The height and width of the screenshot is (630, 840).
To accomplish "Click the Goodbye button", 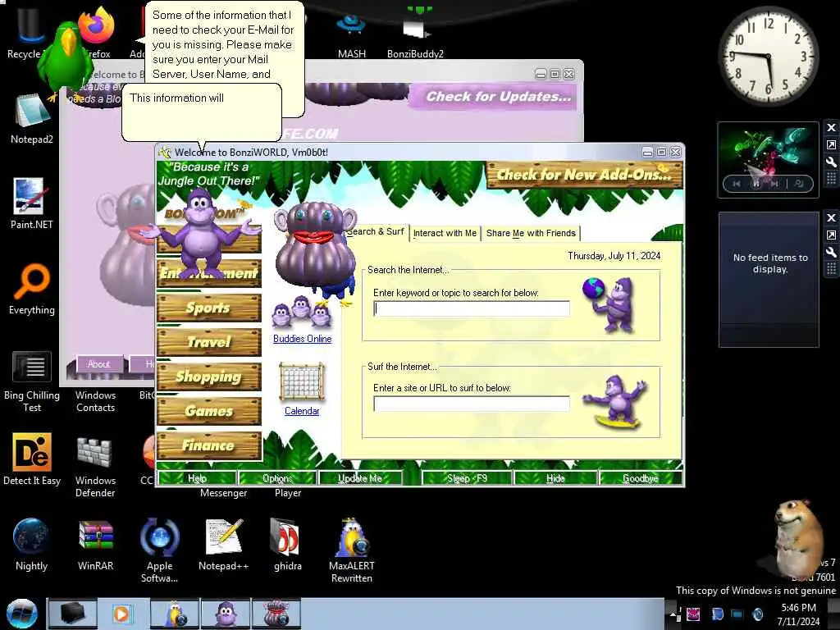I will [641, 478].
